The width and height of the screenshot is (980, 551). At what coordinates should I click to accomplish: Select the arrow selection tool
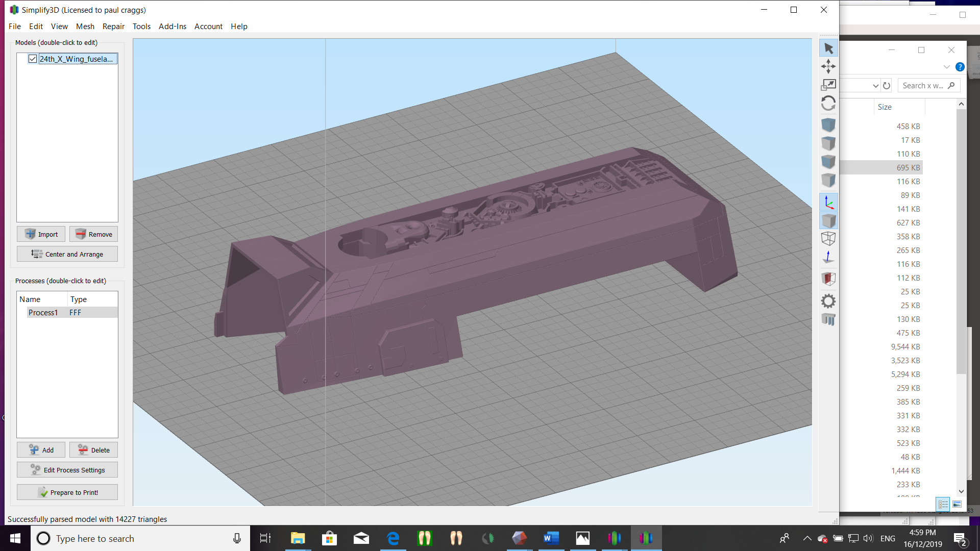(828, 48)
